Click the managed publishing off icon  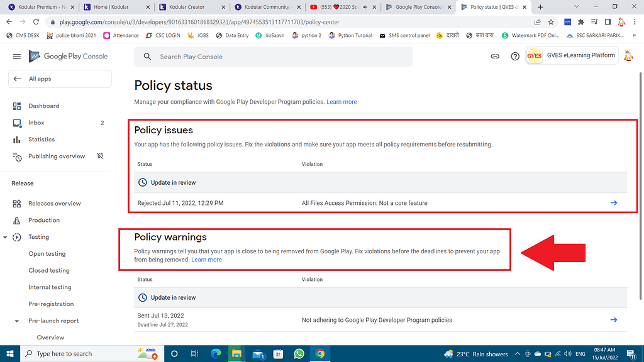[x=100, y=156]
